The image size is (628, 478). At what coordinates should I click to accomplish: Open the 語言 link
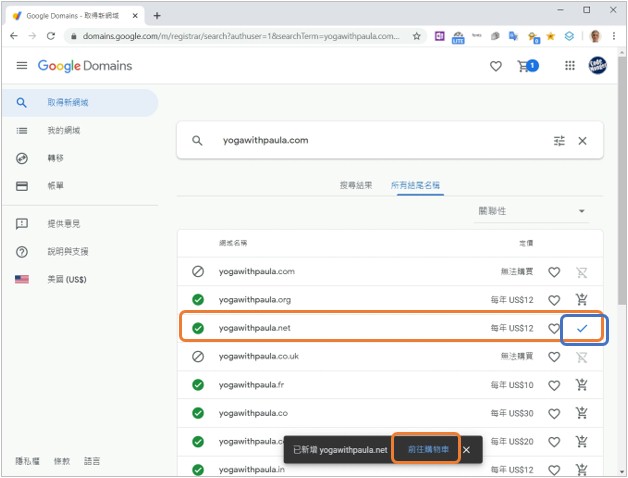(x=92, y=461)
